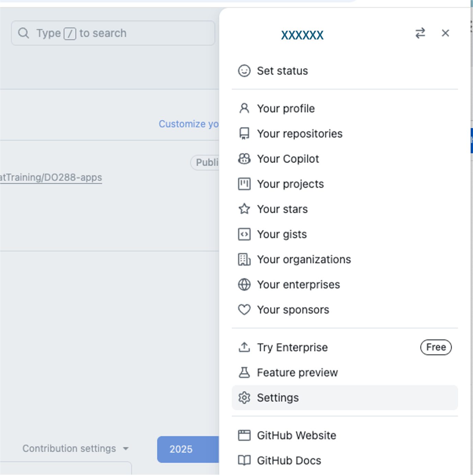Image resolution: width=473 pixels, height=476 pixels.
Task: Click the heart icon next to Your sponsors
Action: tap(244, 309)
